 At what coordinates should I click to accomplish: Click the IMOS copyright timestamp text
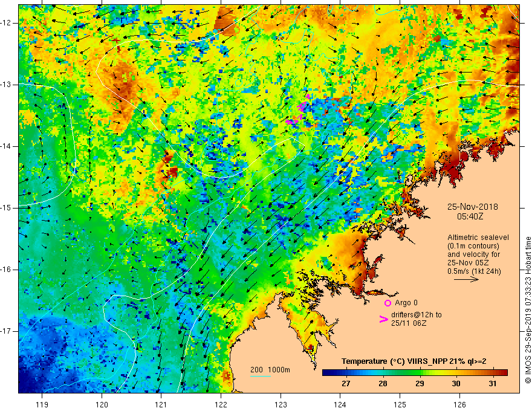(528, 310)
